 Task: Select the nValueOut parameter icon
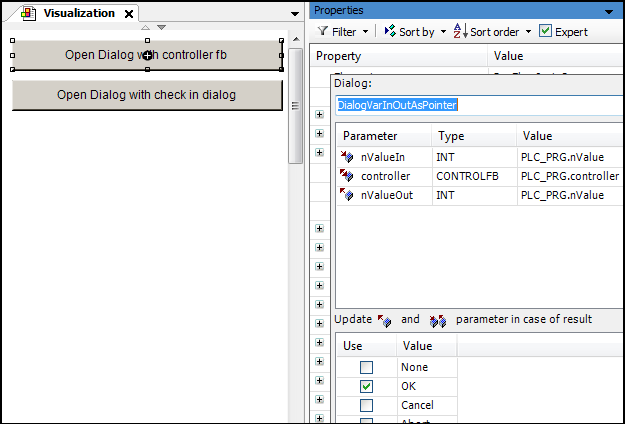pos(347,195)
